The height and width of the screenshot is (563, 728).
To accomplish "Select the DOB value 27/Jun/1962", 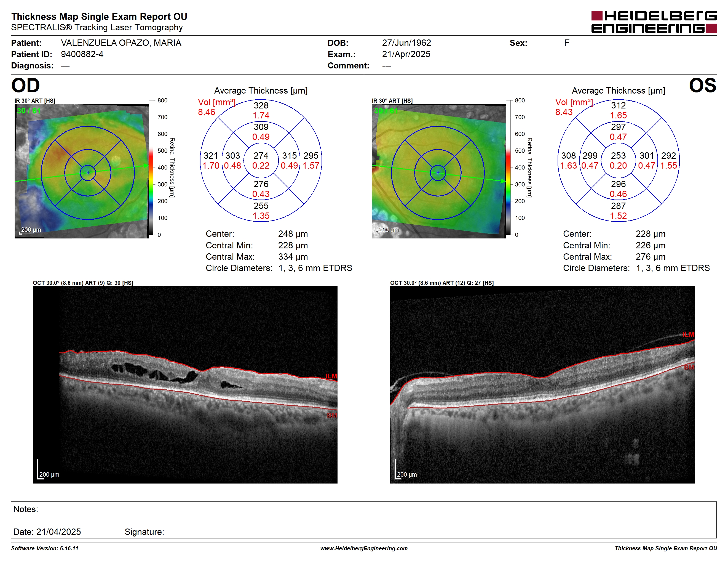I will pyautogui.click(x=406, y=43).
